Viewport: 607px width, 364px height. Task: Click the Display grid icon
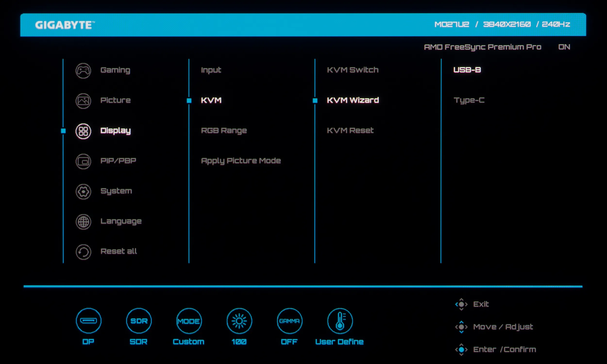pyautogui.click(x=83, y=131)
